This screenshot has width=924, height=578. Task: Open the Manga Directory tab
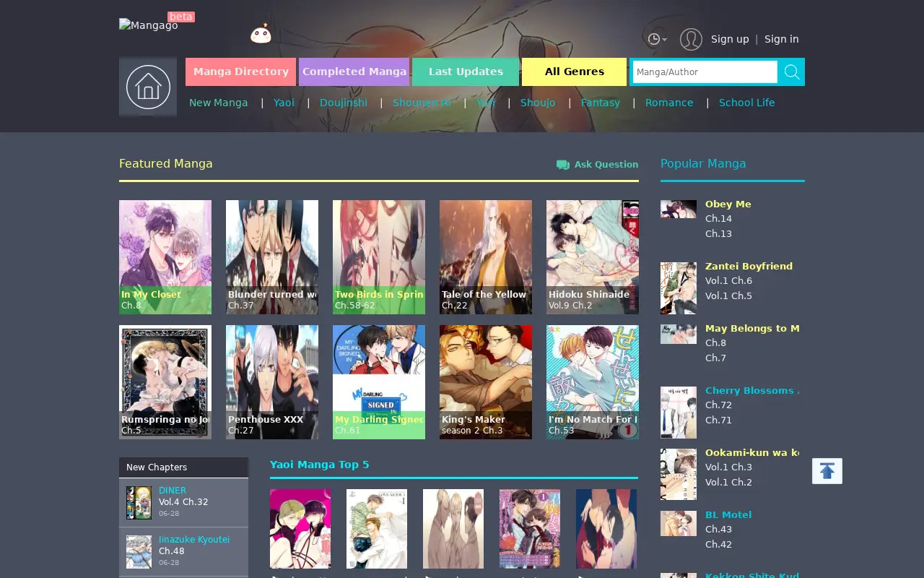click(240, 72)
